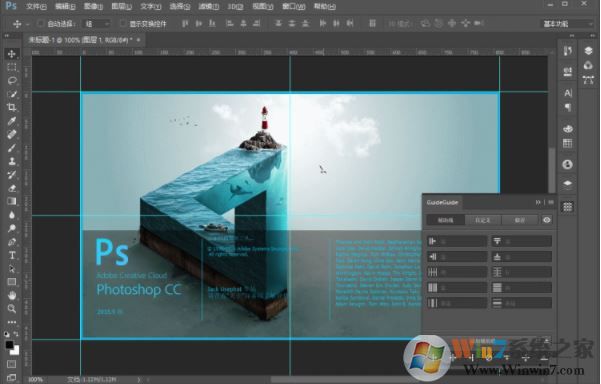Image resolution: width=601 pixels, height=384 pixels.
Task: Select the Zoom tool
Action: point(12,309)
